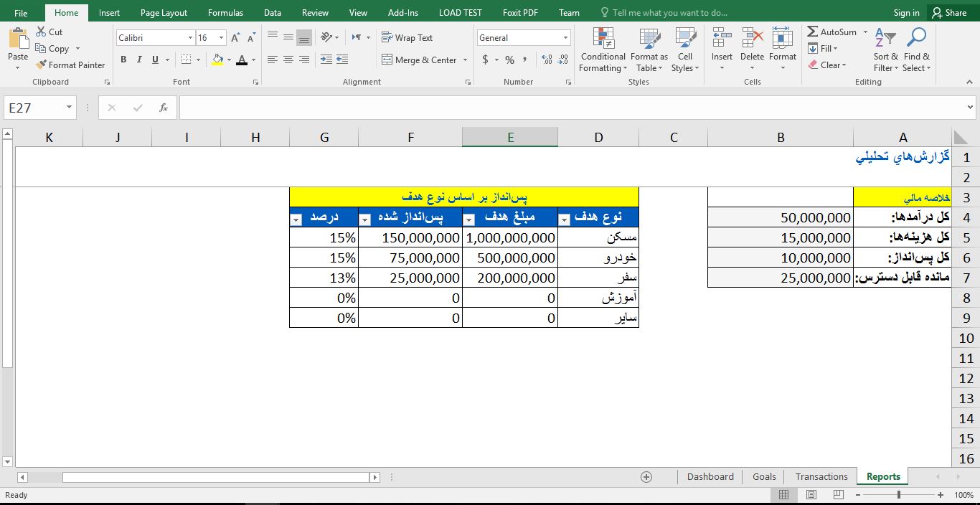Toggle Italic text formatting
Screen dimensions: 980x505
pyautogui.click(x=139, y=60)
